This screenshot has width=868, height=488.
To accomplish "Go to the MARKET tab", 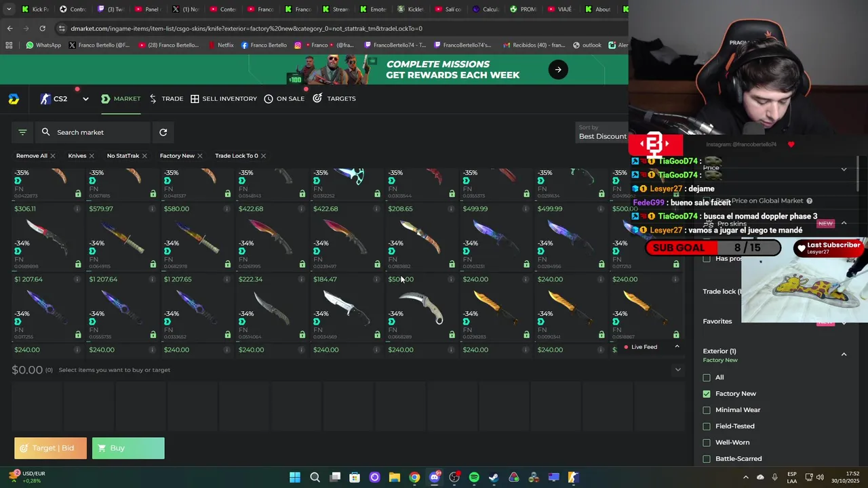I will (x=121, y=99).
